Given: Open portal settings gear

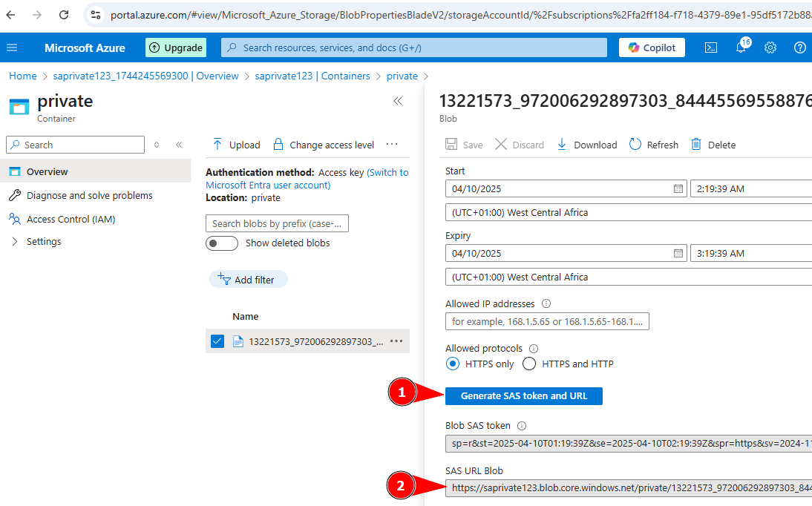Looking at the screenshot, I should [x=770, y=47].
